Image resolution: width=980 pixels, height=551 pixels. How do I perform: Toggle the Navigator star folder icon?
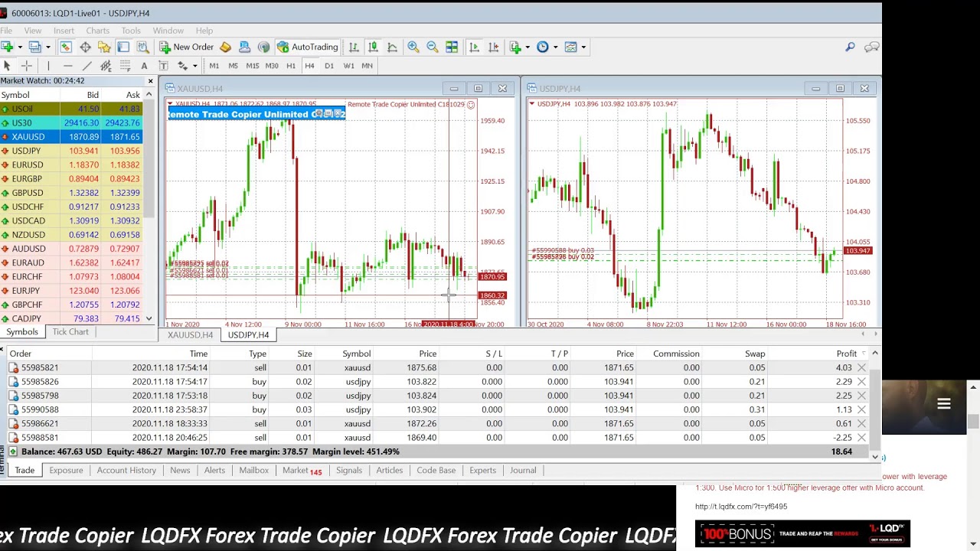[x=104, y=47]
